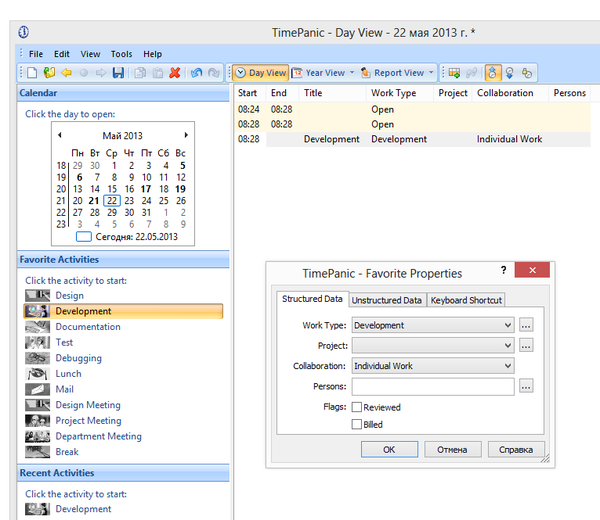The image size is (600, 520).
Task: Click ellipsis button next to Project
Action: (x=526, y=346)
